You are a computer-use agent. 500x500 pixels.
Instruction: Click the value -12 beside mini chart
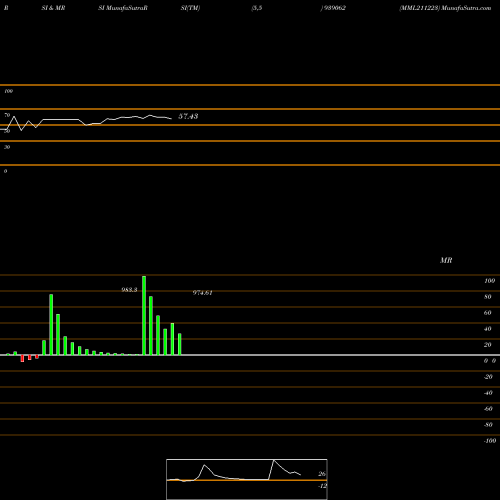[322, 486]
